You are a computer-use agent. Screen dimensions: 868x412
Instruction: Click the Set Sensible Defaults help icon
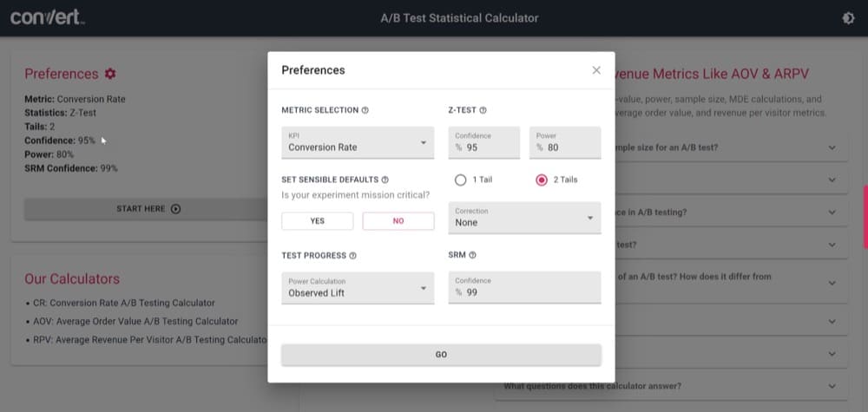[x=385, y=180]
